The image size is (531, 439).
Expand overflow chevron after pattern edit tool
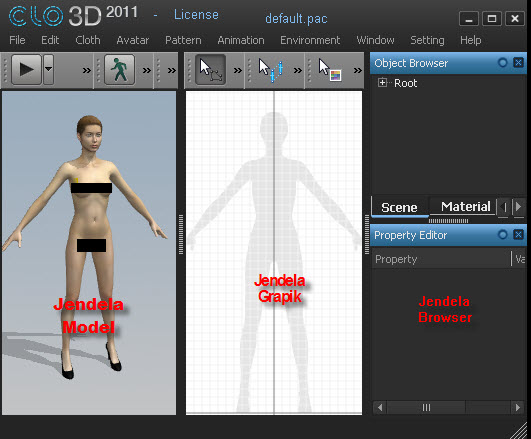(238, 70)
